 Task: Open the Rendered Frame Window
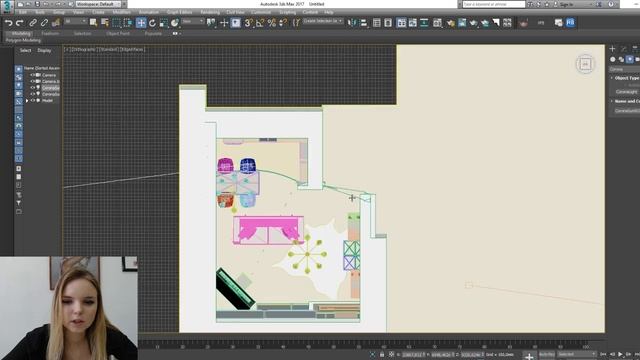tap(462, 23)
